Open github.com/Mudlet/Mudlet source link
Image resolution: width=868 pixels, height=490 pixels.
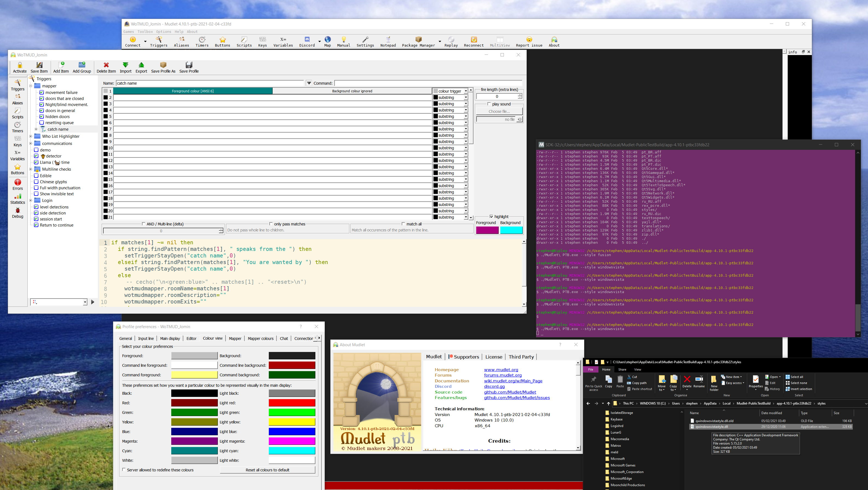pyautogui.click(x=510, y=392)
